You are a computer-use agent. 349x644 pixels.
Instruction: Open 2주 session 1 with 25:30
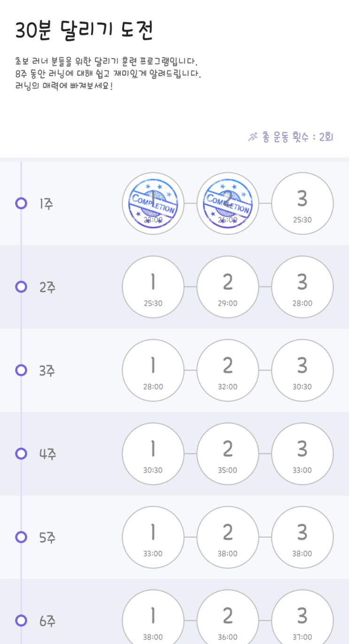point(153,287)
